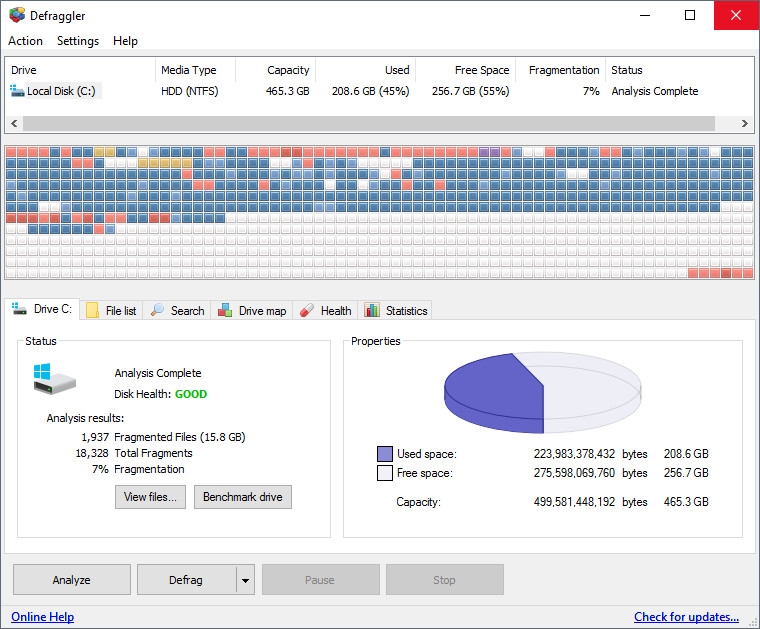This screenshot has width=760, height=629.
Task: Click the Stop button
Action: 444,580
